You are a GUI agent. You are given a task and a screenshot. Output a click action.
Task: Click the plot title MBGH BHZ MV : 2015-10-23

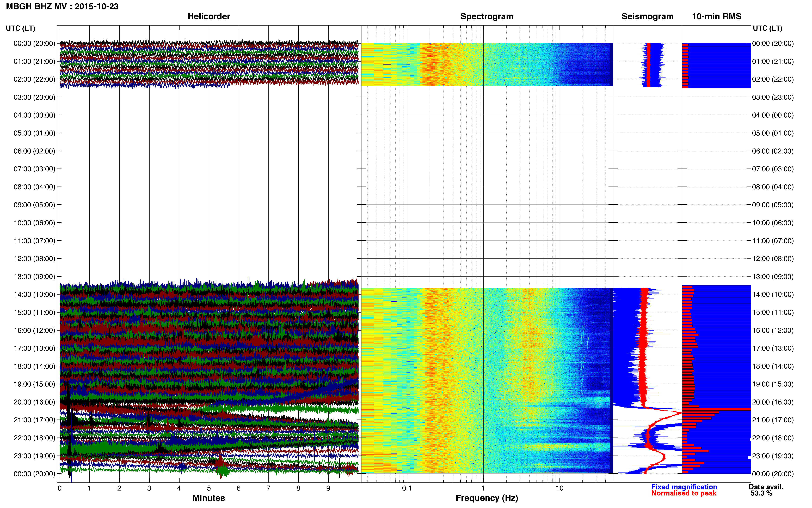62,6
